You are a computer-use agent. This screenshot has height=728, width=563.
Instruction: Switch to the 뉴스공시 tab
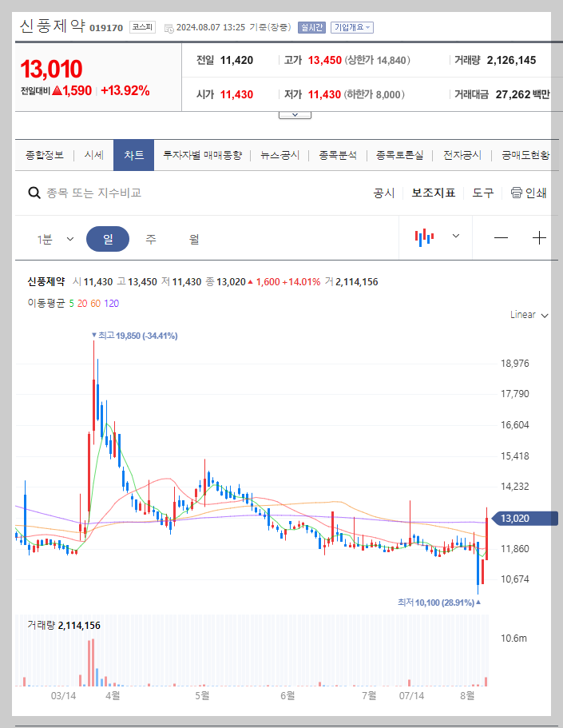(x=279, y=155)
